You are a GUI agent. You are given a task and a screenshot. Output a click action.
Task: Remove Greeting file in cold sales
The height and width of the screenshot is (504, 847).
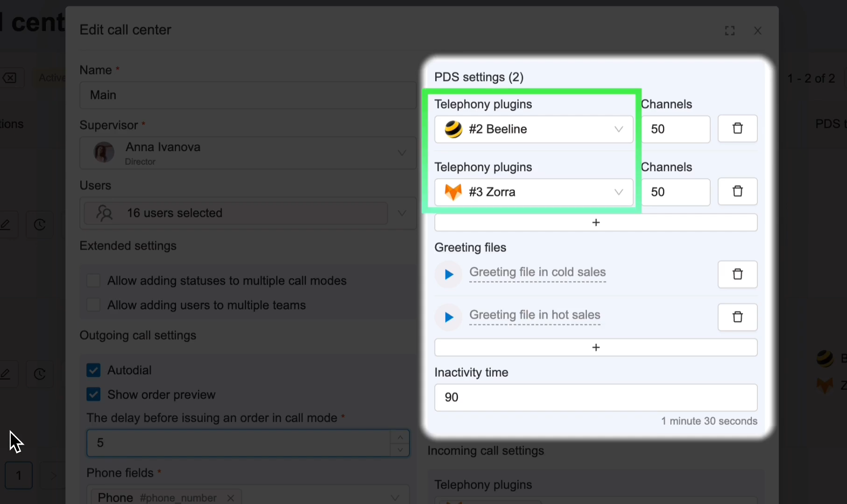tap(738, 274)
